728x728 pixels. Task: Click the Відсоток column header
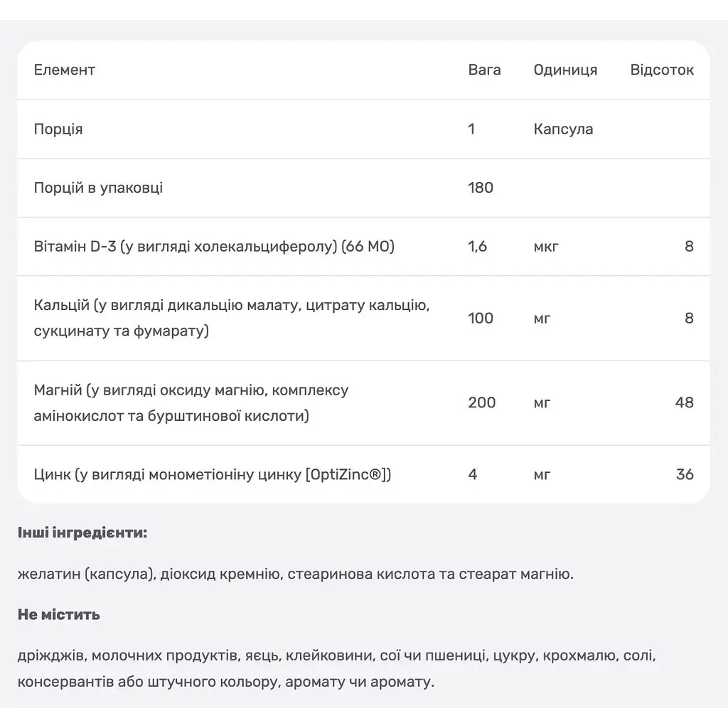pos(662,70)
